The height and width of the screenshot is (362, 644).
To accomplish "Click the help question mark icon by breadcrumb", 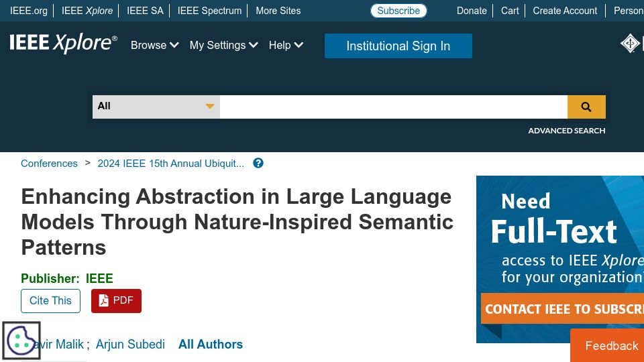I will pyautogui.click(x=258, y=164).
